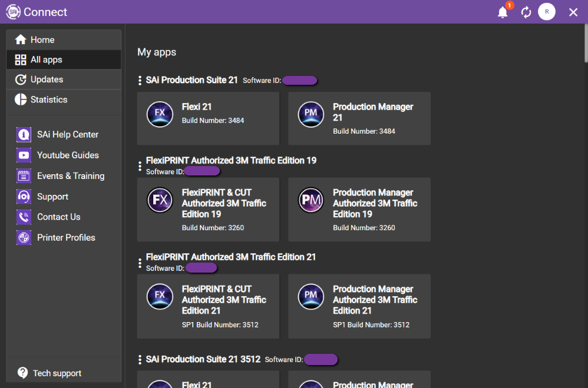Launch Flexi 21 build 3484 FX icon
The height and width of the screenshot is (388, 588).
tap(160, 114)
